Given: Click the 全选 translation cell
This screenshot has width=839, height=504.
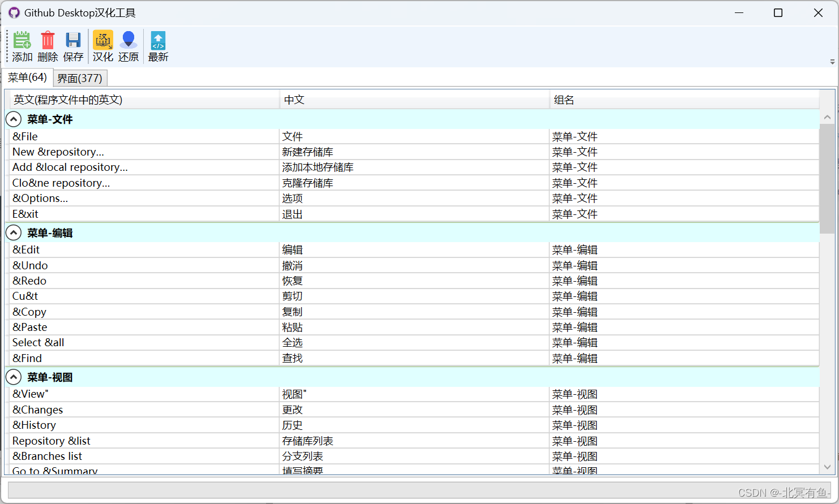Looking at the screenshot, I should click(x=415, y=343).
